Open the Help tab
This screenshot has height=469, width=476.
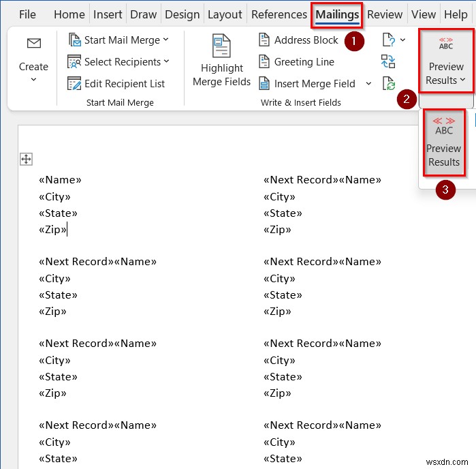(456, 14)
